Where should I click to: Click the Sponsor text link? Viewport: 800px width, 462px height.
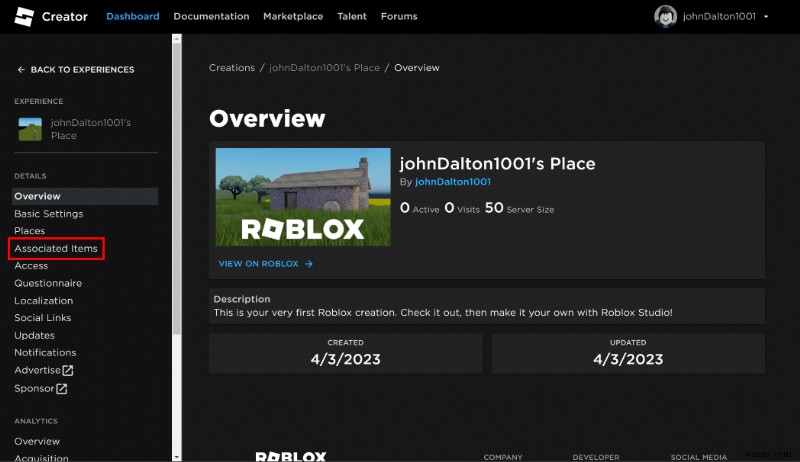coord(34,389)
